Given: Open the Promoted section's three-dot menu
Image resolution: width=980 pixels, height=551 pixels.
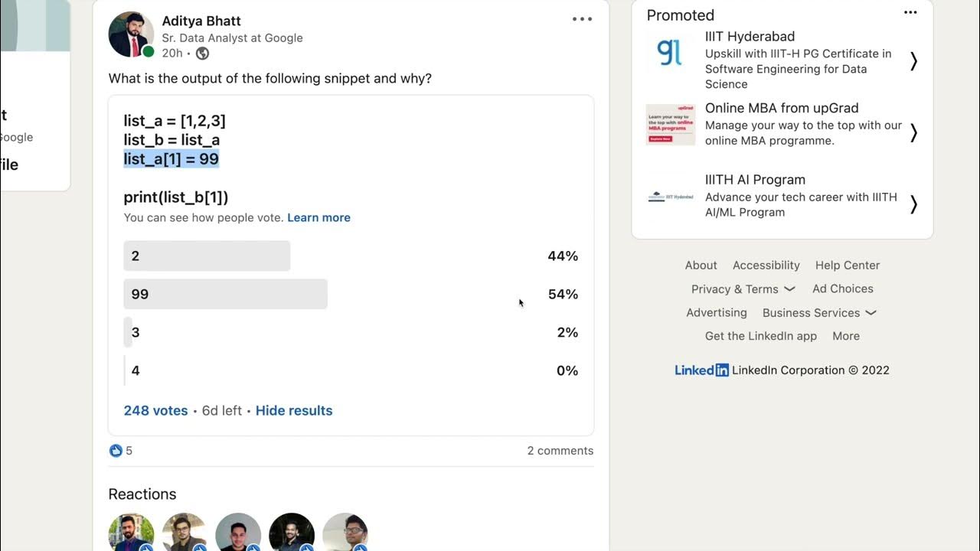Looking at the screenshot, I should (x=910, y=13).
